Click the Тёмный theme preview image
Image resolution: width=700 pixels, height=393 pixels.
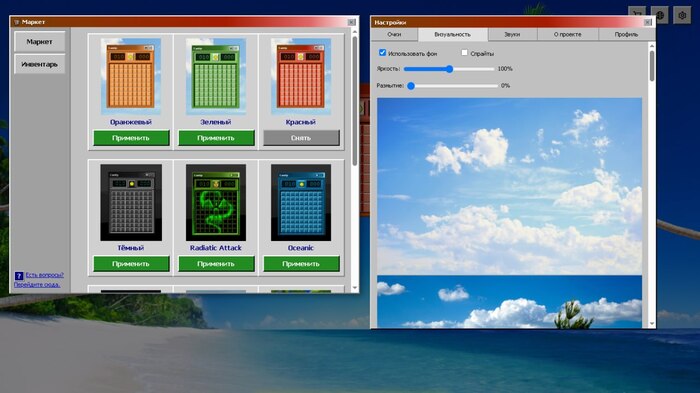click(131, 202)
